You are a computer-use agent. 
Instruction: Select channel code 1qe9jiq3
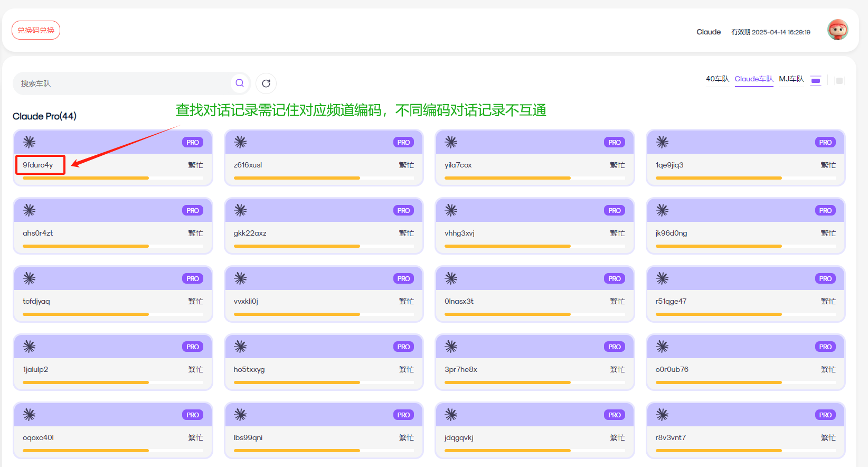pos(669,165)
